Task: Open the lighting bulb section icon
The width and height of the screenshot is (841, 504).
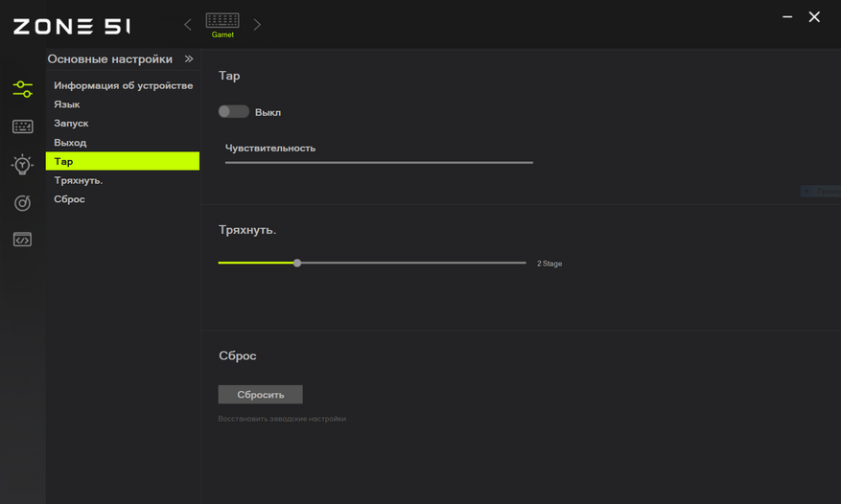Action: point(22,165)
